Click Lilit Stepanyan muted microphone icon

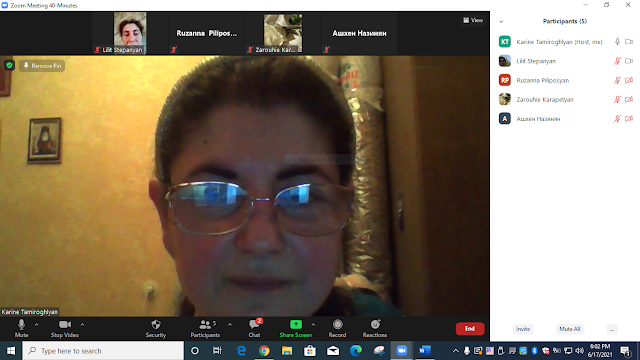tap(617, 61)
